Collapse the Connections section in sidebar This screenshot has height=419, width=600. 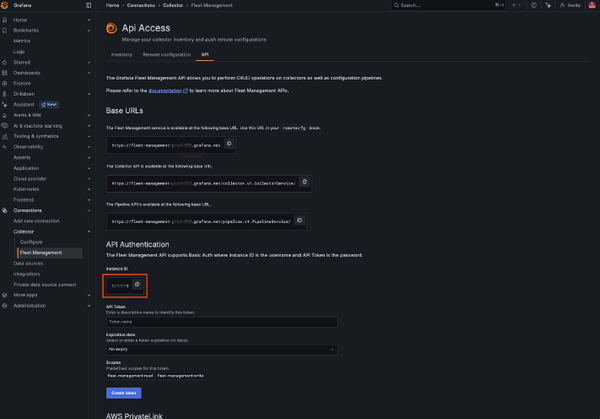point(89,211)
